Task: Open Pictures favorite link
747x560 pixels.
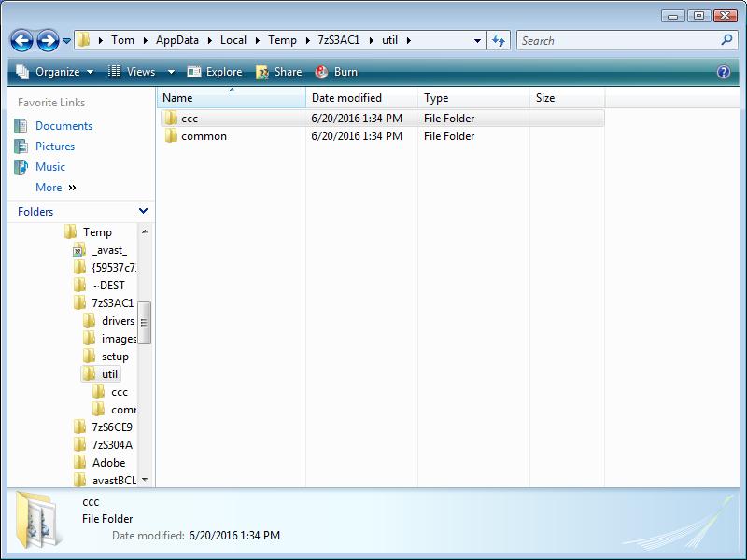Action: [55, 147]
